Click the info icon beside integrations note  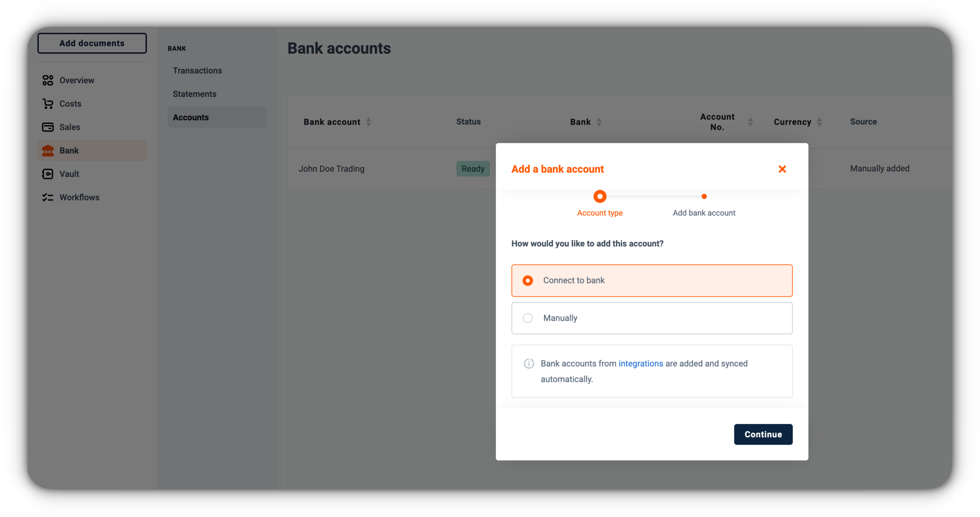pos(529,363)
